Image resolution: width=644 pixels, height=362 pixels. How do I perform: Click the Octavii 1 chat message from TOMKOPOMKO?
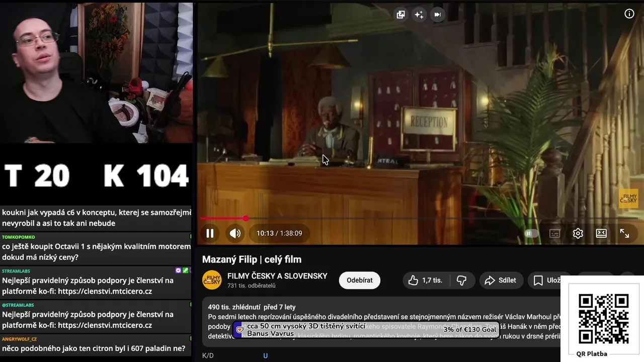click(96, 252)
